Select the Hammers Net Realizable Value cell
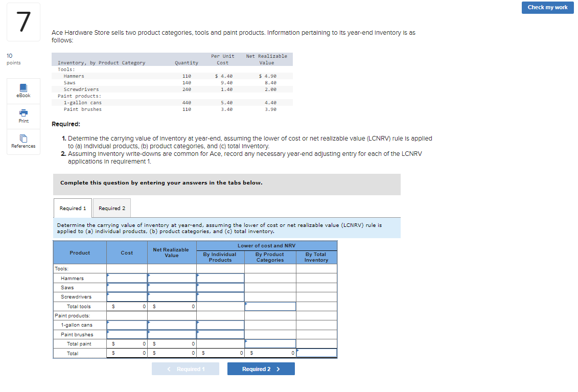This screenshot has width=578, height=392. pos(172,278)
